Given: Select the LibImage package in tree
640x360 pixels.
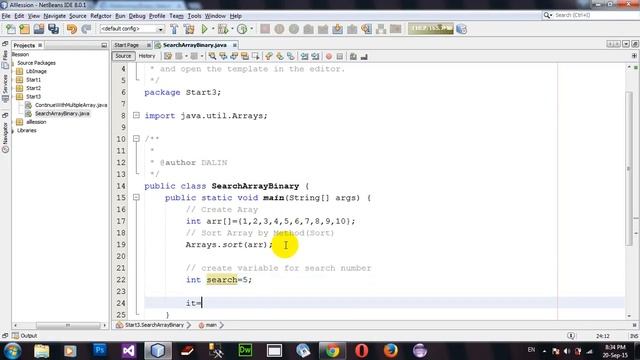Looking at the screenshot, I should click(36, 71).
